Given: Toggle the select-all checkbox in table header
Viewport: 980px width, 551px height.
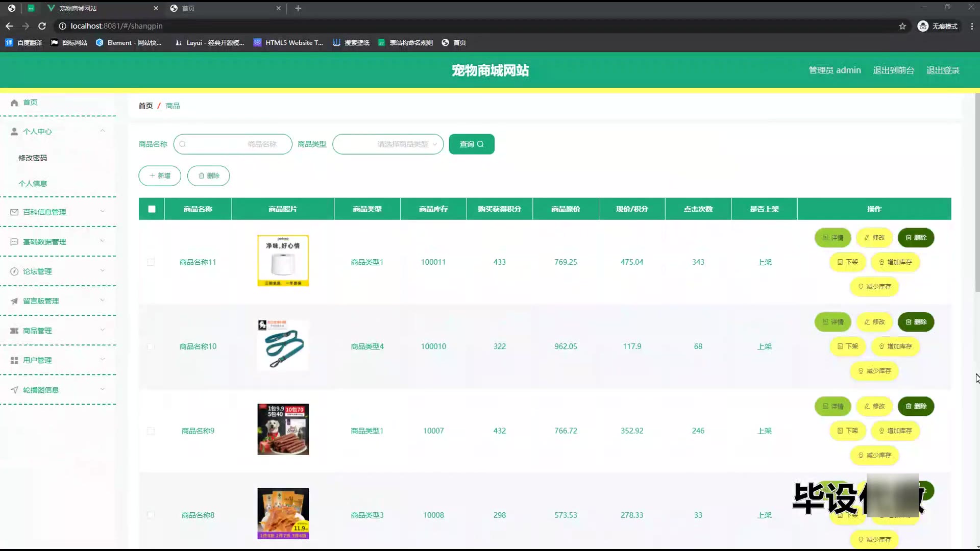Looking at the screenshot, I should (152, 209).
